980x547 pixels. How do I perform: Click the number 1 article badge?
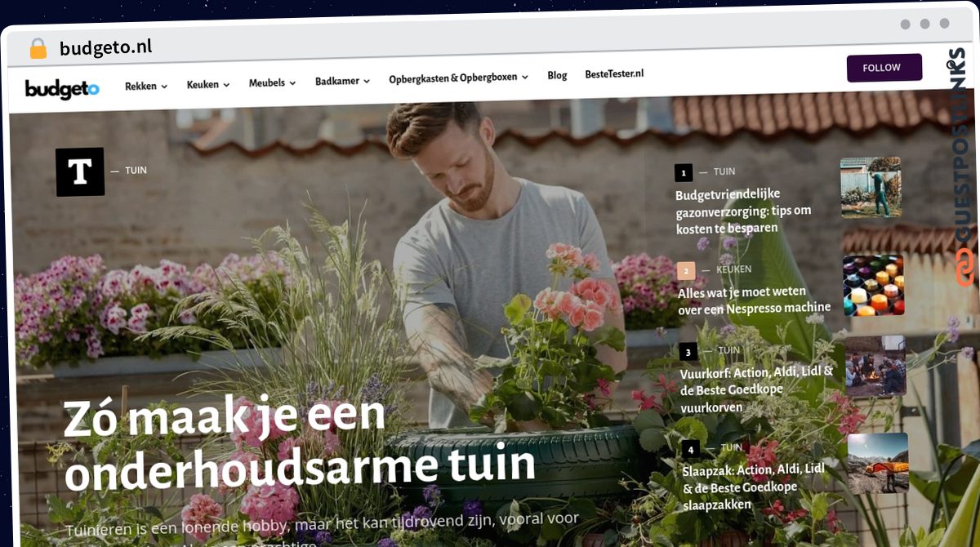click(684, 173)
